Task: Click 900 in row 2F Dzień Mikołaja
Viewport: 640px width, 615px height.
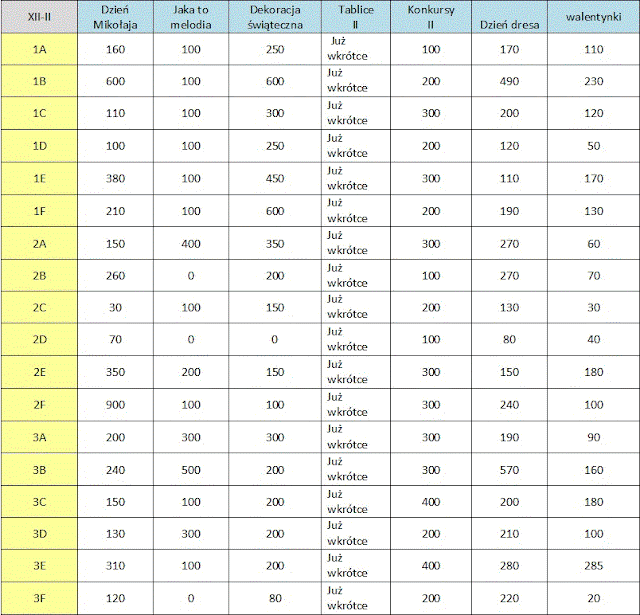Action: 116,405
